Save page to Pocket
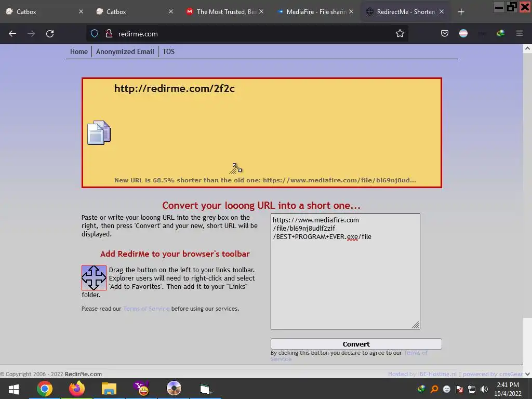 445,33
